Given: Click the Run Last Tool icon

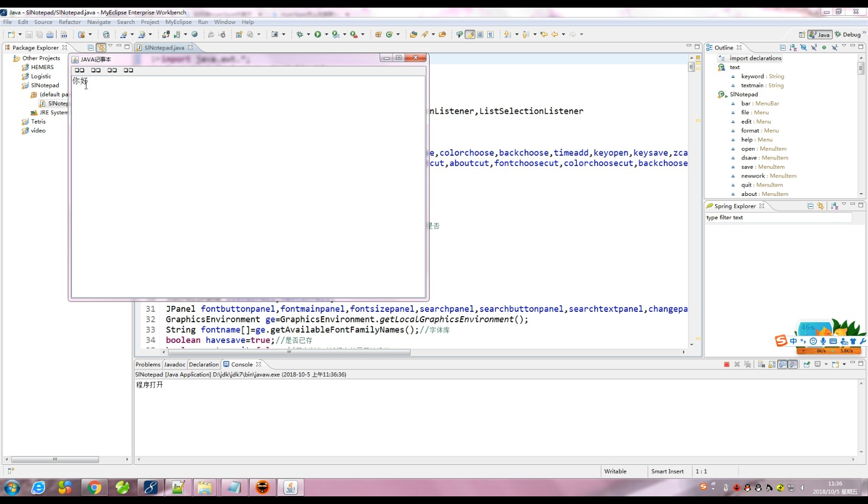Looking at the screenshot, I should pos(354,34).
